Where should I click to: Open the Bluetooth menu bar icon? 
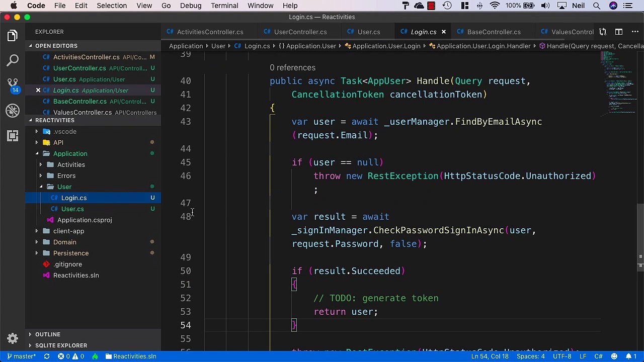coord(479,6)
